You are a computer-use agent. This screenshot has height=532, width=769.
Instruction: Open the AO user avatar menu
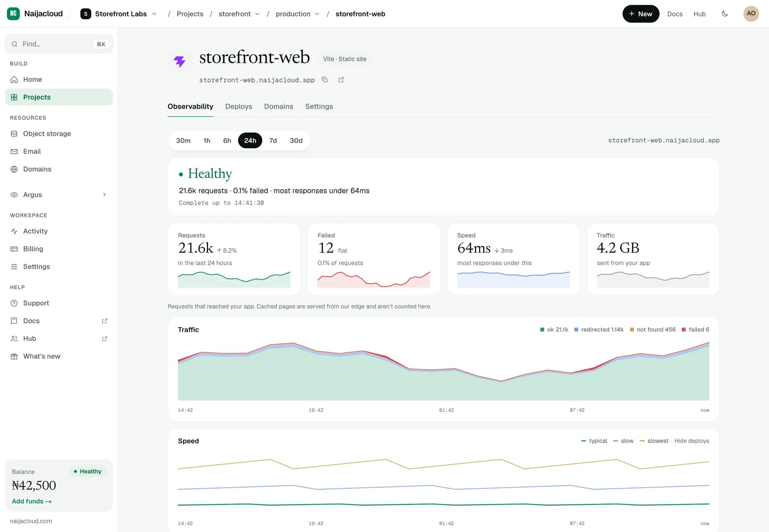751,14
